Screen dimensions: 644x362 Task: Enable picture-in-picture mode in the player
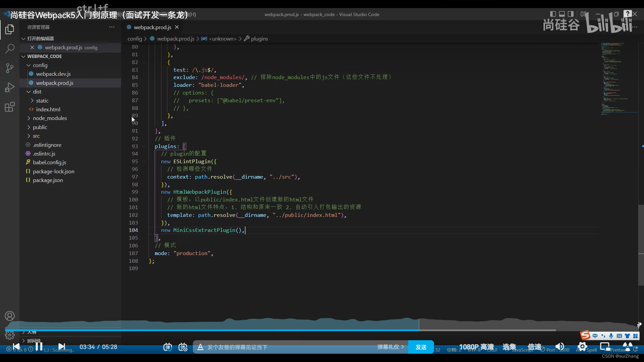[x=605, y=347]
